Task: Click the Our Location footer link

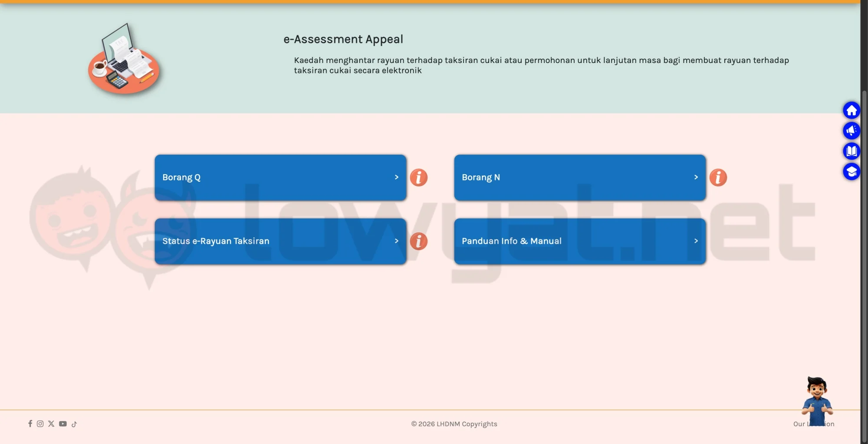Action: [814, 424]
